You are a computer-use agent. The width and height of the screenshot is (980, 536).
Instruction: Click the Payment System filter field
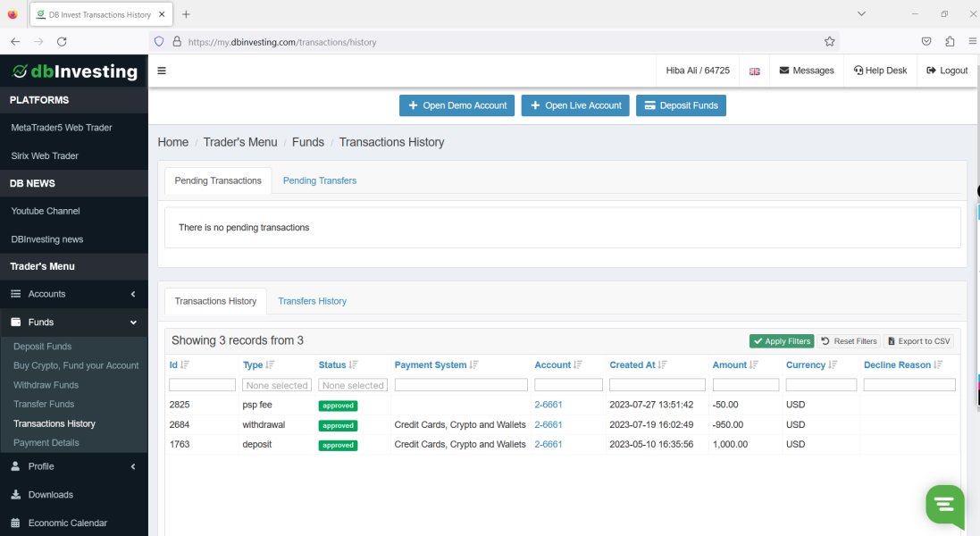[459, 385]
